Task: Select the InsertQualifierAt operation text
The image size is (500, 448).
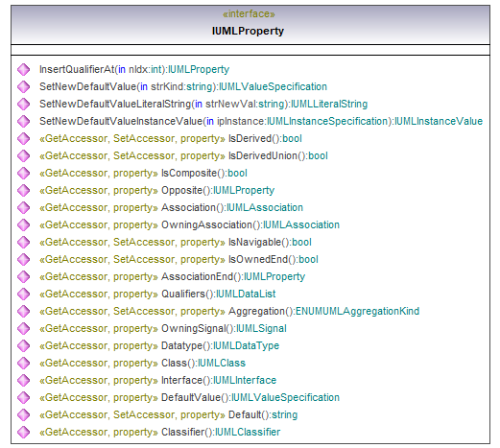Action: 134,69
